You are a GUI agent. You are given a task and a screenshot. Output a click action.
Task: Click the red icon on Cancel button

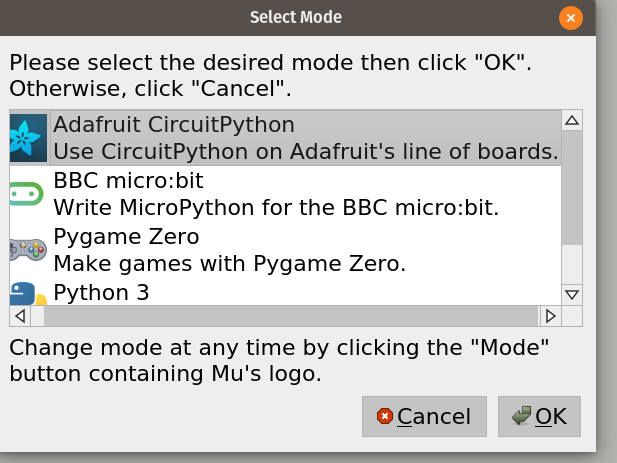tap(385, 416)
